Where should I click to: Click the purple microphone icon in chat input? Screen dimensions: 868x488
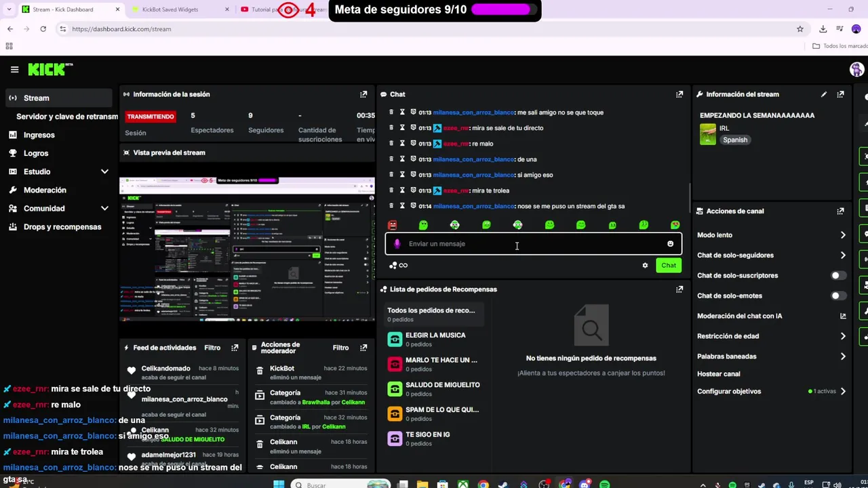397,244
